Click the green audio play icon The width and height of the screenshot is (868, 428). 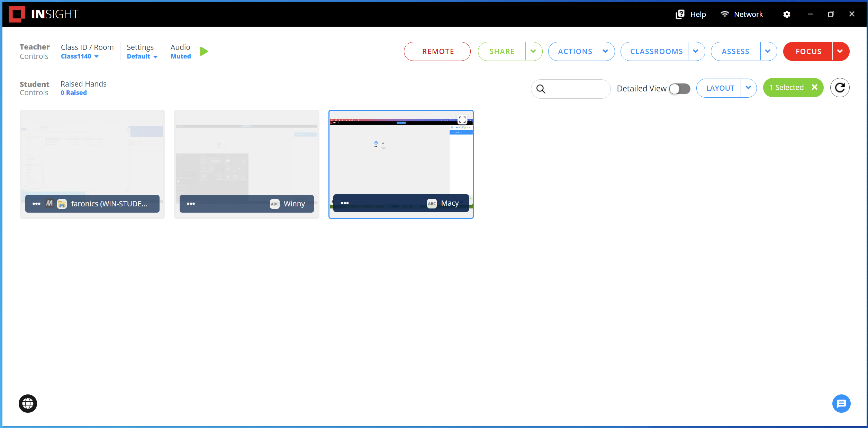[x=204, y=51]
